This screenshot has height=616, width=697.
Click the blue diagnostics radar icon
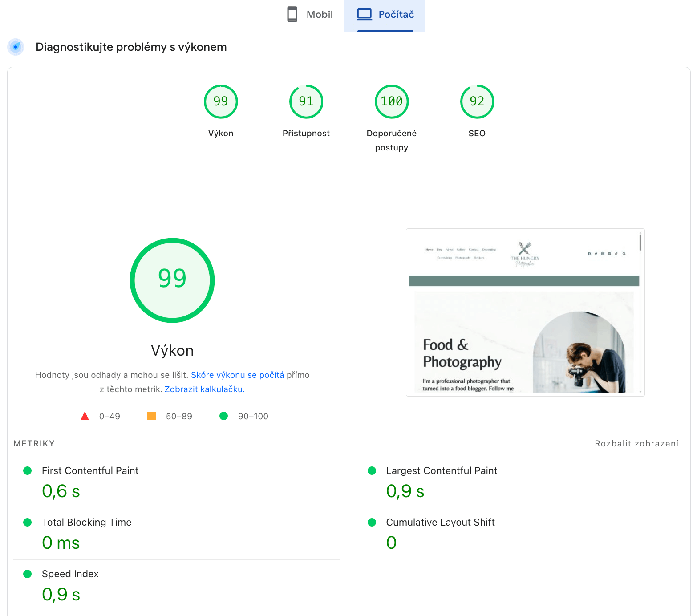(x=16, y=47)
